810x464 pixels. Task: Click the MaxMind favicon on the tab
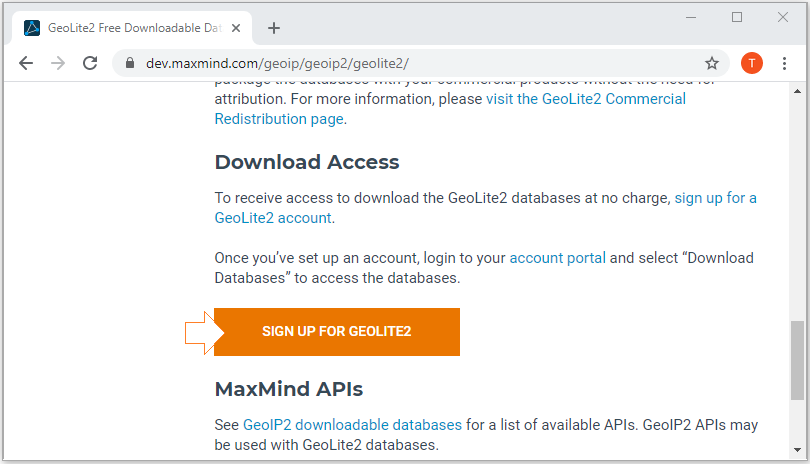pyautogui.click(x=32, y=28)
